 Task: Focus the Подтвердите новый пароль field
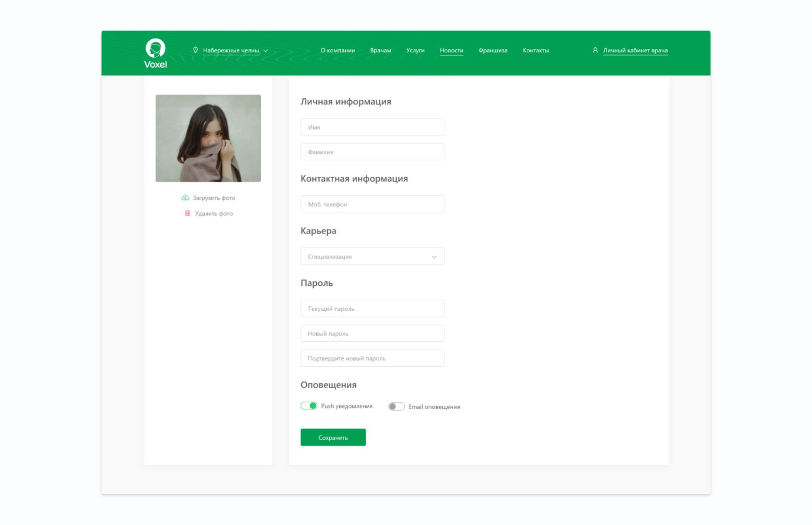coord(372,358)
